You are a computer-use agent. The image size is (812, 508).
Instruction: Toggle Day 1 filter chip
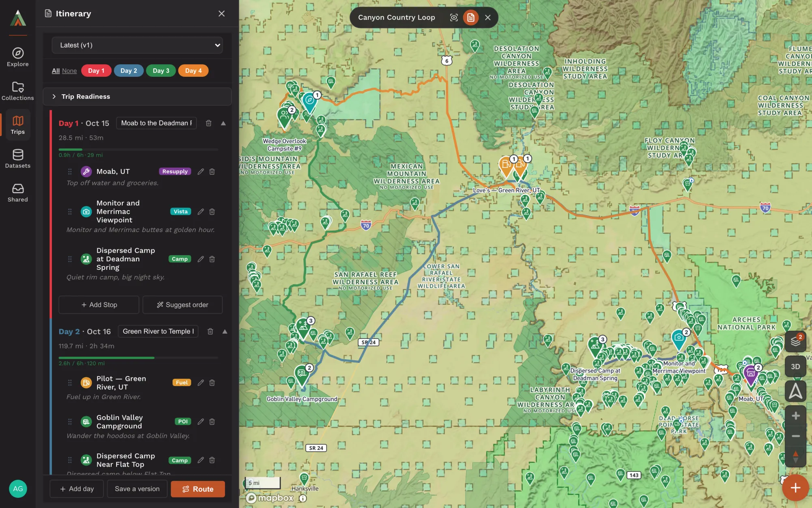(96, 71)
